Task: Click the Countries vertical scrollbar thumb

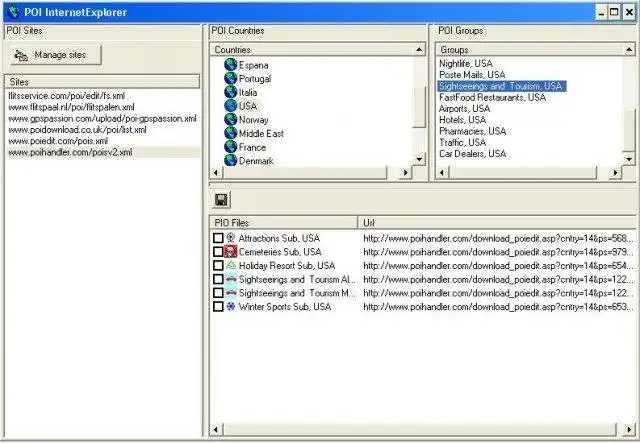Action: tap(419, 107)
